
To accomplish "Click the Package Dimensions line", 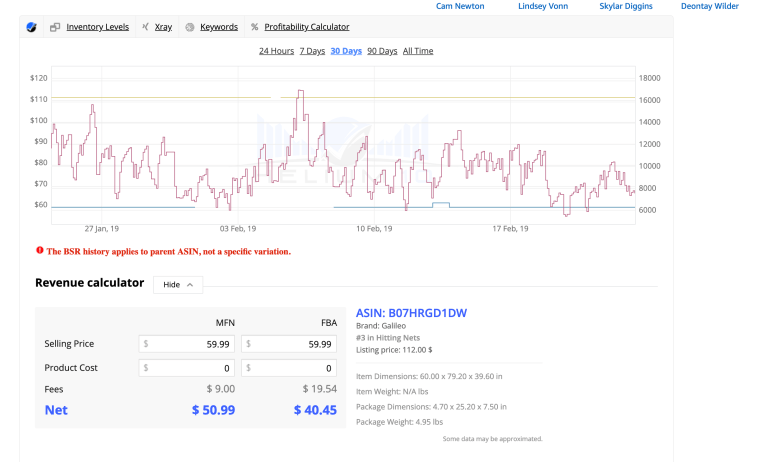I will [x=431, y=407].
